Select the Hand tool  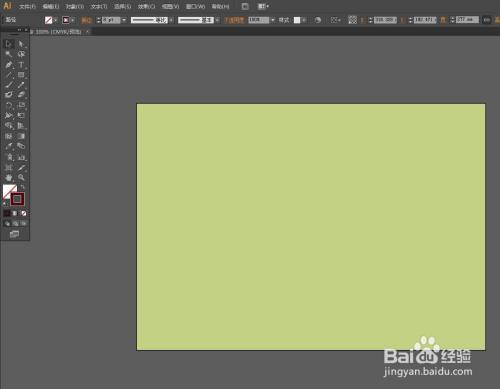pyautogui.click(x=8, y=177)
